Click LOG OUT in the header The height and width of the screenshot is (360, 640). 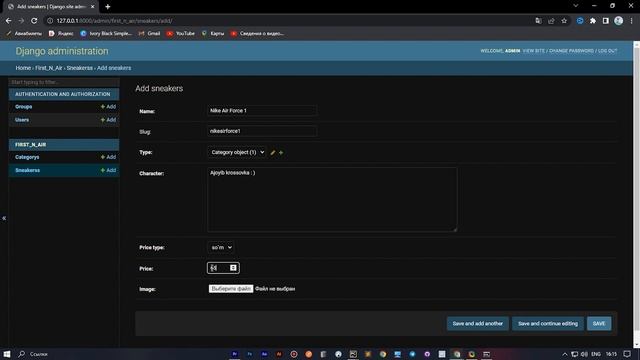[x=608, y=51]
